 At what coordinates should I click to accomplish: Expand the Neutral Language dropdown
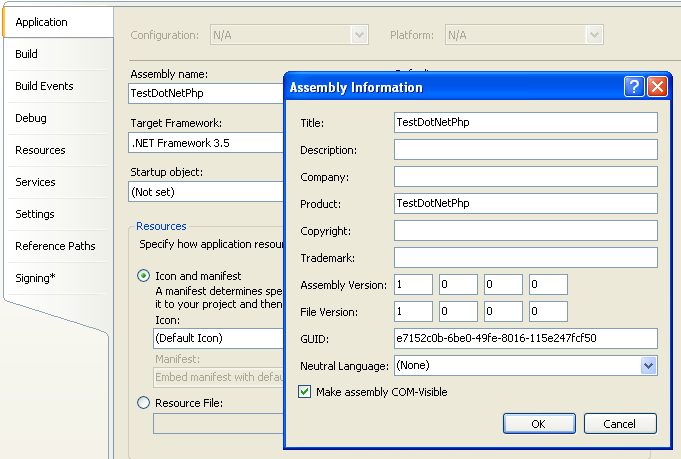click(648, 366)
